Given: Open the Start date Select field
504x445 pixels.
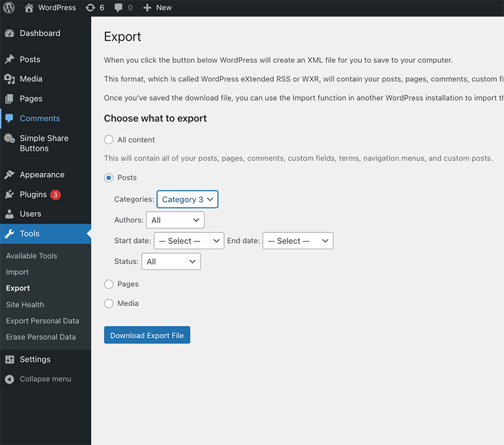Looking at the screenshot, I should (189, 241).
